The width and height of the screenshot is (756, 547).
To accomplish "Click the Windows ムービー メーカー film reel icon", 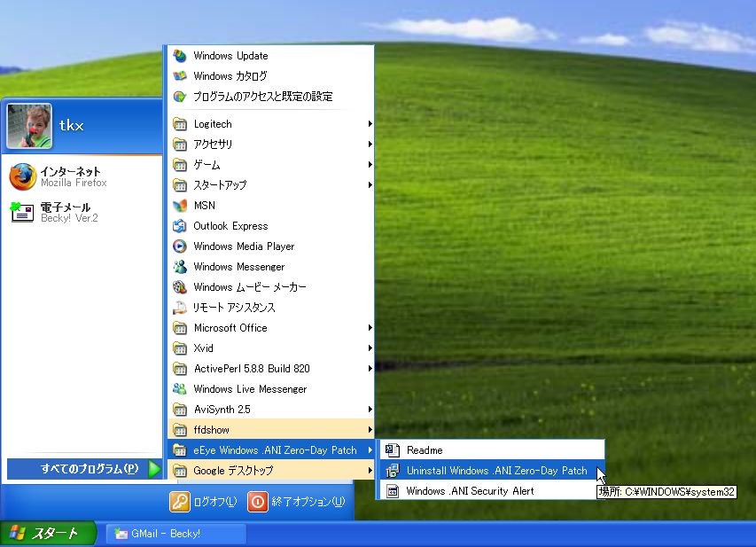I will 180,287.
